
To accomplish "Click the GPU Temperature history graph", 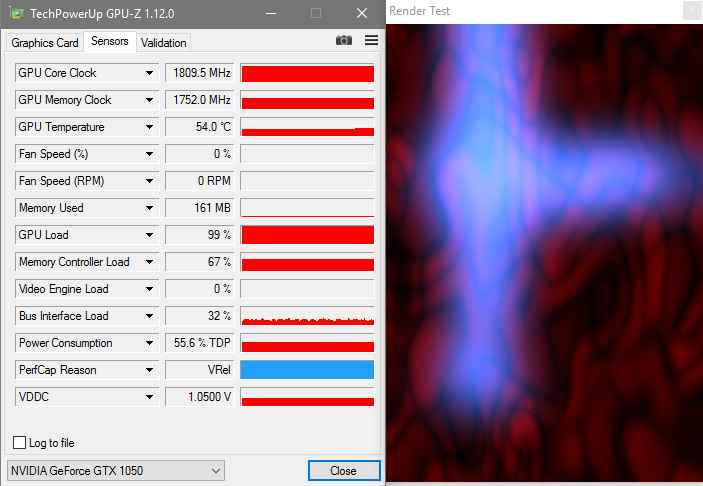I will pyautogui.click(x=307, y=127).
